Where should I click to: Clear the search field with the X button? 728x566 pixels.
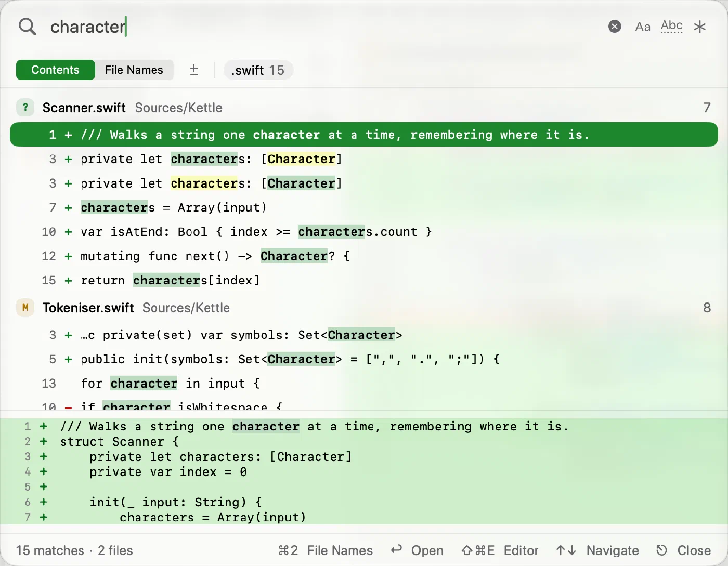click(x=615, y=27)
